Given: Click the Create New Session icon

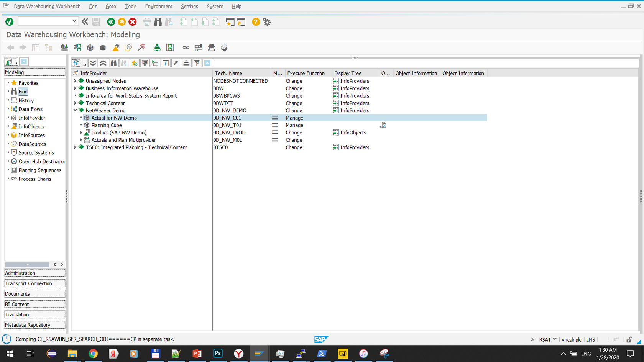Looking at the screenshot, I should pos(230,22).
